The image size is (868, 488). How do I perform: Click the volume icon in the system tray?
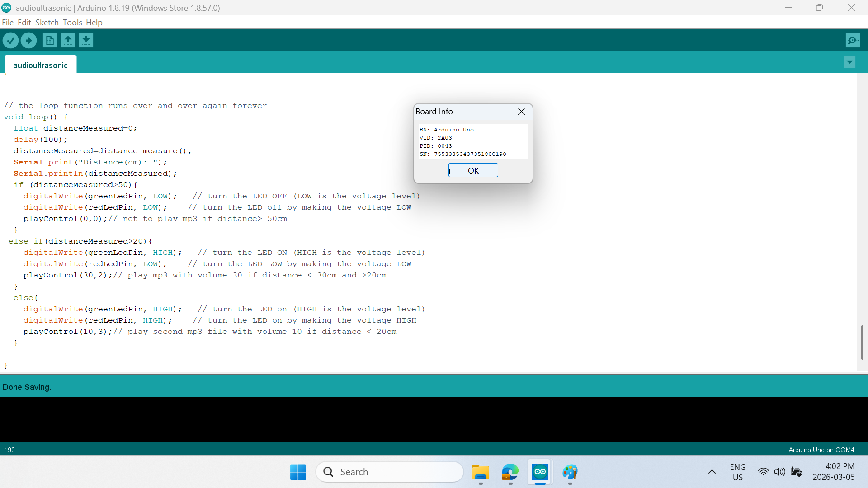click(780, 472)
